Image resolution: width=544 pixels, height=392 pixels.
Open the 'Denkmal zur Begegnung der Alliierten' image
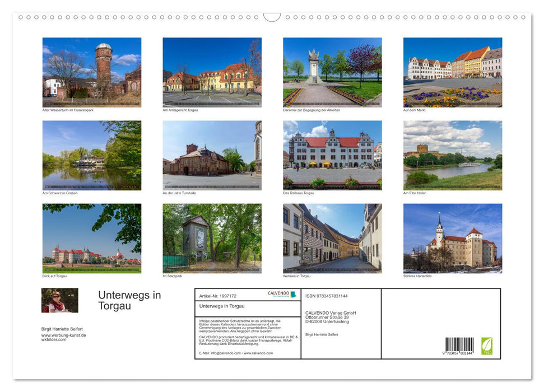[332, 72]
